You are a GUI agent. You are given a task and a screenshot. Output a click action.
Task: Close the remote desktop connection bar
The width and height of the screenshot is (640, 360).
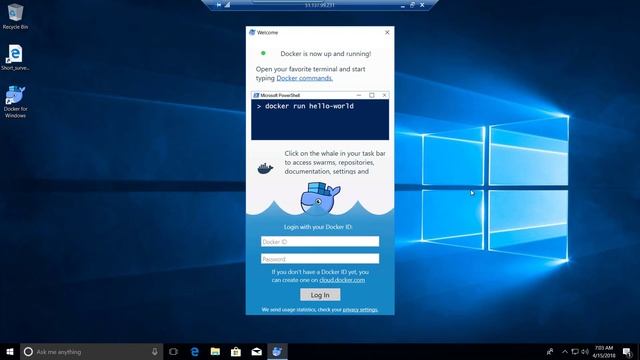click(422, 5)
